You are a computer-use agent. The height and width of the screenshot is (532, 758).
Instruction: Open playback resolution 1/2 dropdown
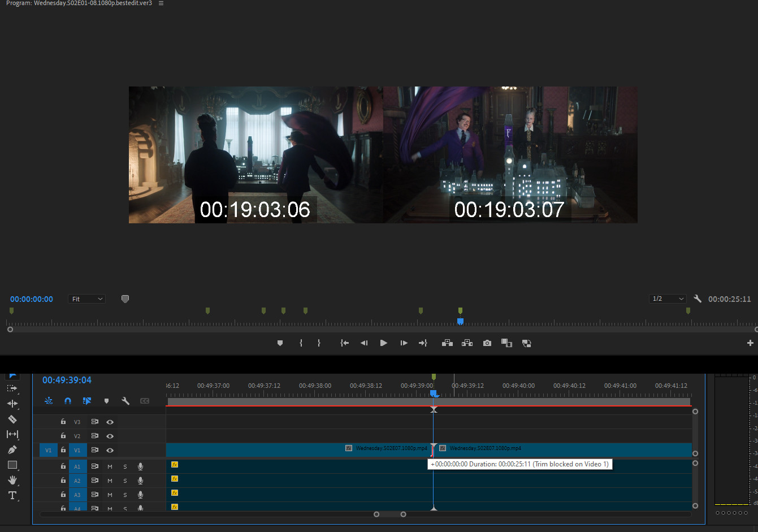(x=668, y=299)
